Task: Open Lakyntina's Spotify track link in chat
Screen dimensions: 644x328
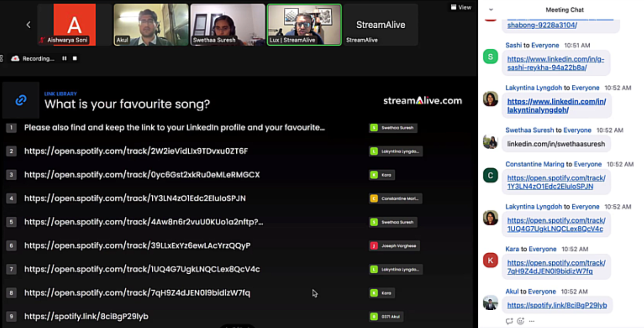Action: (556, 225)
